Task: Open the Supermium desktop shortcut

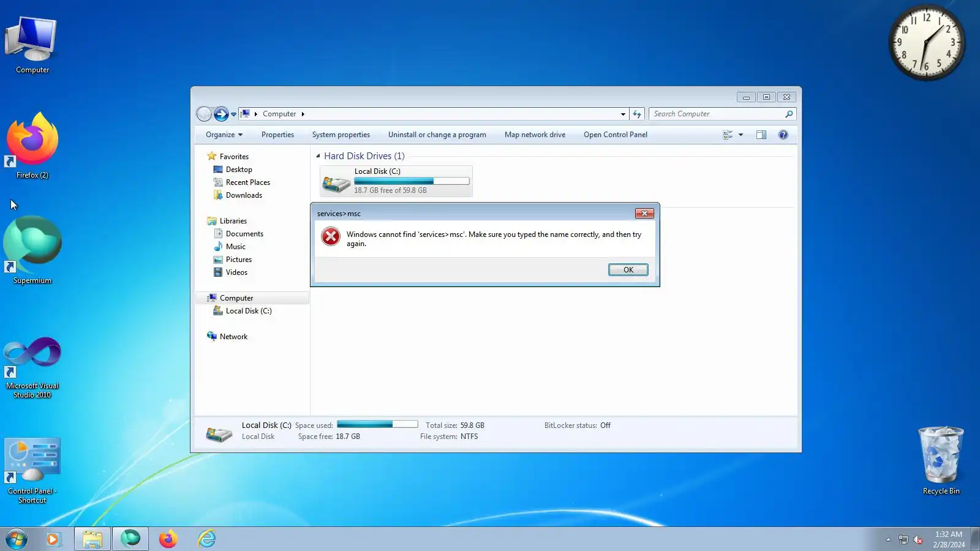Action: [32, 250]
